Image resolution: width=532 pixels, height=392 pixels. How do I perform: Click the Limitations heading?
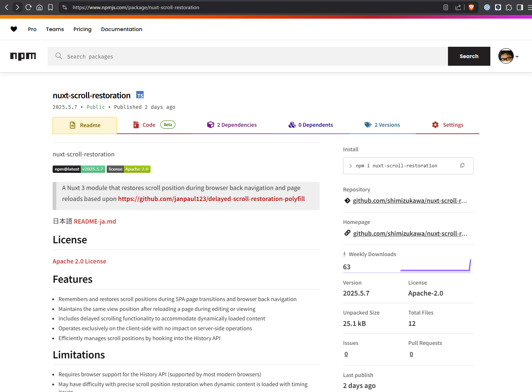click(x=79, y=355)
